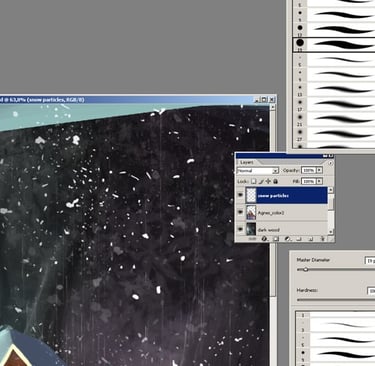Screen dimensions: 375x366
Task: Pick the soft round 9 brush preset
Action: pyautogui.click(x=334, y=74)
